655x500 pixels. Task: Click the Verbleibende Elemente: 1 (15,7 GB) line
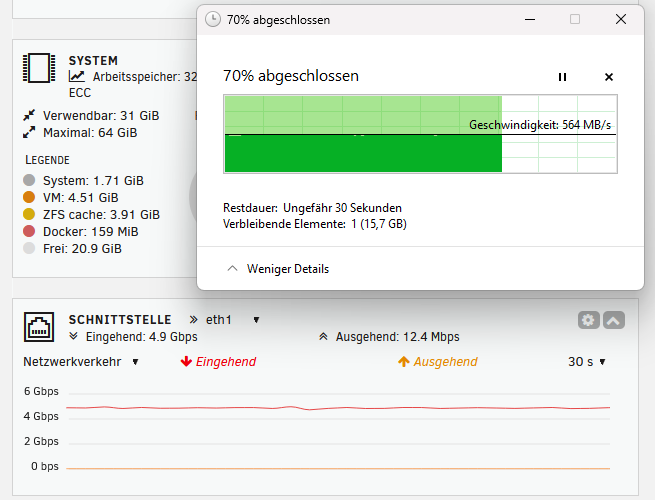click(315, 224)
